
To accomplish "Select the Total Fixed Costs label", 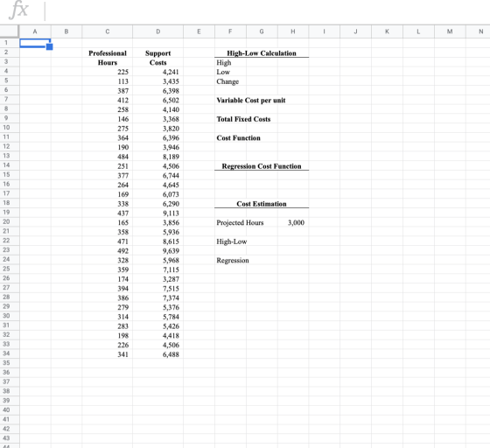I will point(243,119).
